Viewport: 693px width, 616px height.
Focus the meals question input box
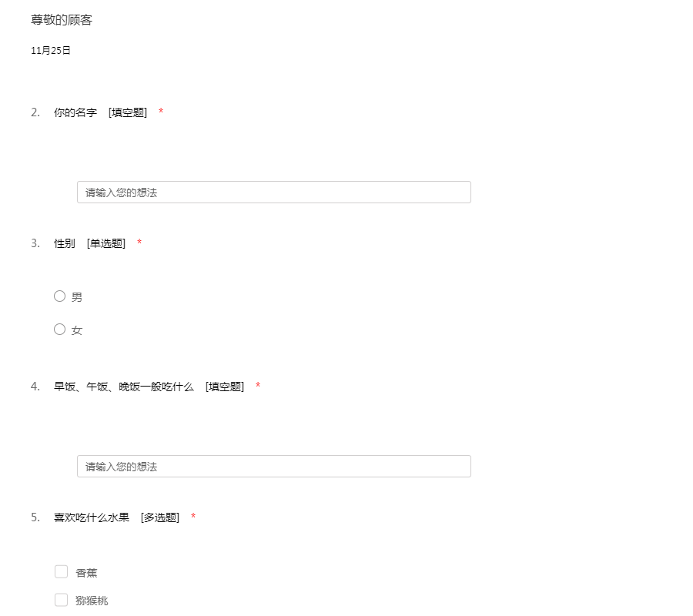(273, 467)
